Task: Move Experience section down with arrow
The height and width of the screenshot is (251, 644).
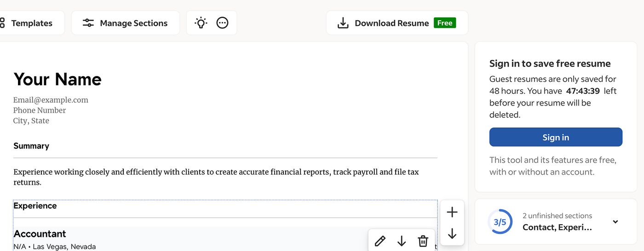Action: point(452,233)
